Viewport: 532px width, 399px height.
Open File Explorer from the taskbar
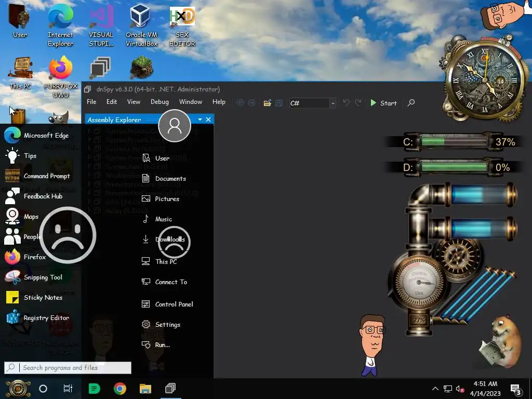click(x=145, y=389)
